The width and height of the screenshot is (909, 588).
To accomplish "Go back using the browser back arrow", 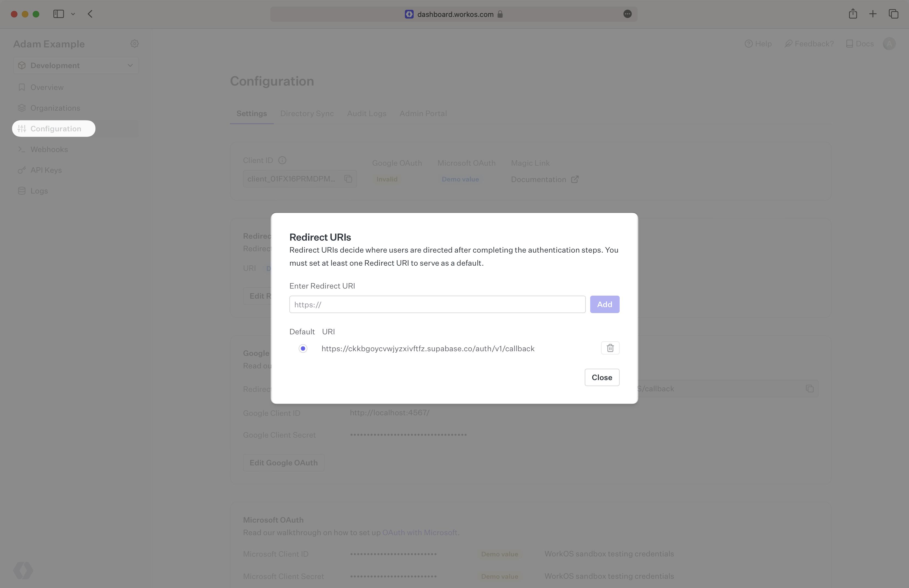I will [90, 14].
